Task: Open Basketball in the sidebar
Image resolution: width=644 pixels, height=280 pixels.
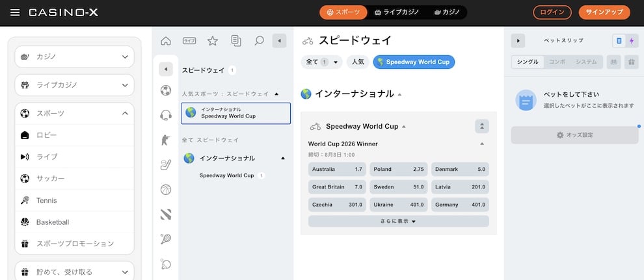Action: 74,222
